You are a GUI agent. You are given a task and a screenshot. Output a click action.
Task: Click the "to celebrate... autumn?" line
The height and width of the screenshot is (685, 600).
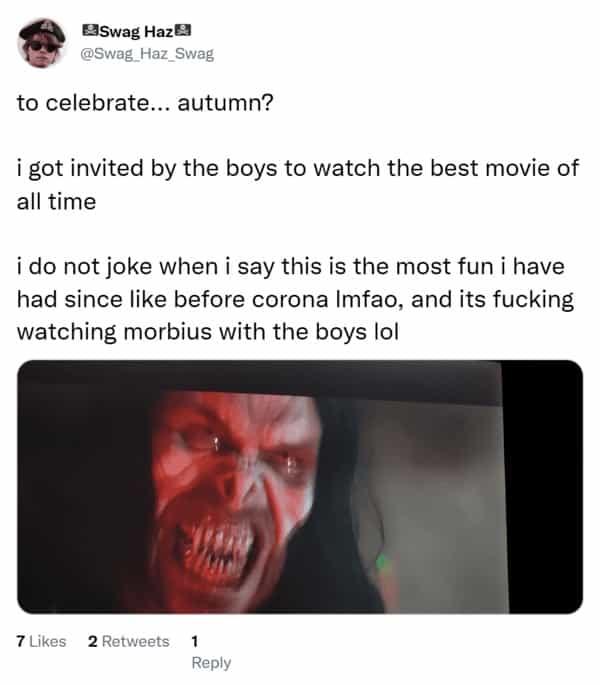click(145, 103)
